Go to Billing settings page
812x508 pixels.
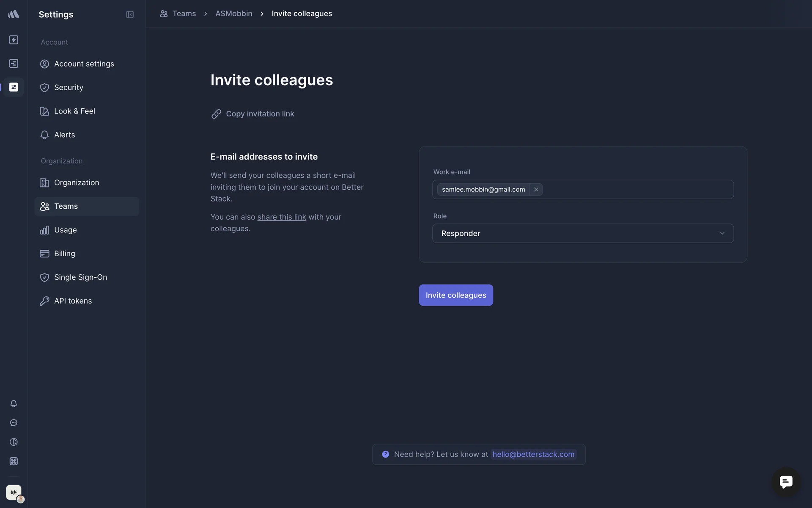point(64,254)
